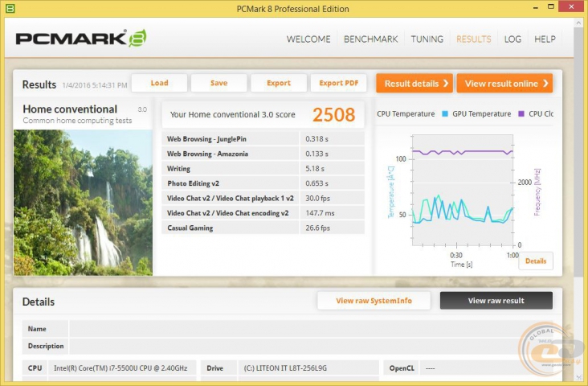Click the 26.6 fps value
588x386 pixels.
point(317,228)
